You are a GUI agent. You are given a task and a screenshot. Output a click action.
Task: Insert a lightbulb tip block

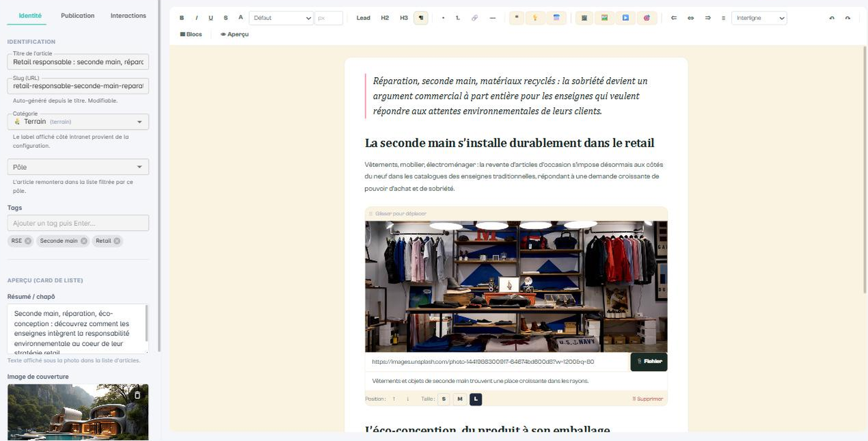[535, 18]
